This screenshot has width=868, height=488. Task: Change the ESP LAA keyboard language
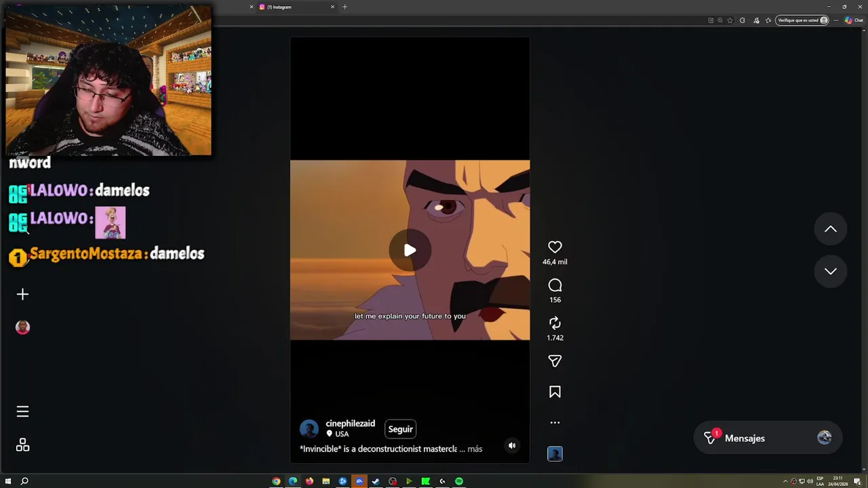pyautogui.click(x=820, y=481)
